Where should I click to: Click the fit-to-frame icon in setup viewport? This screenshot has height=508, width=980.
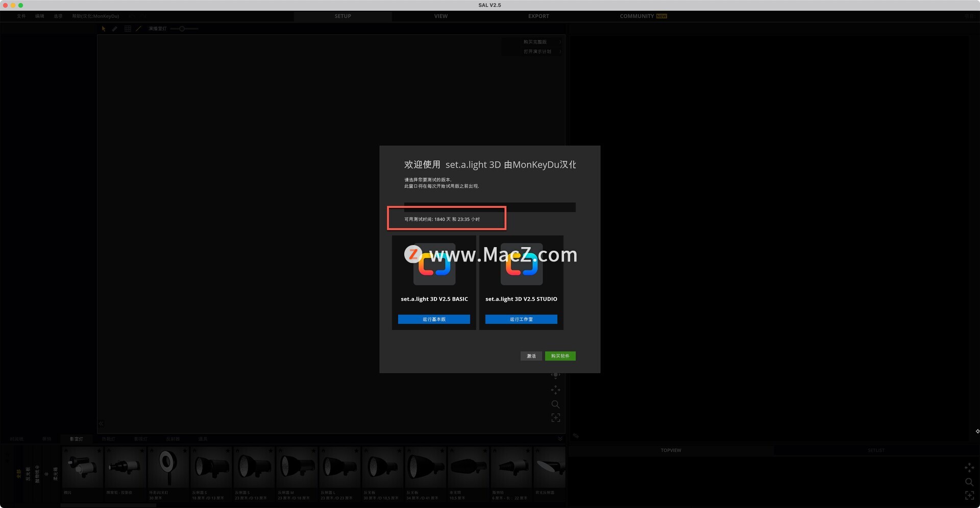pos(555,418)
